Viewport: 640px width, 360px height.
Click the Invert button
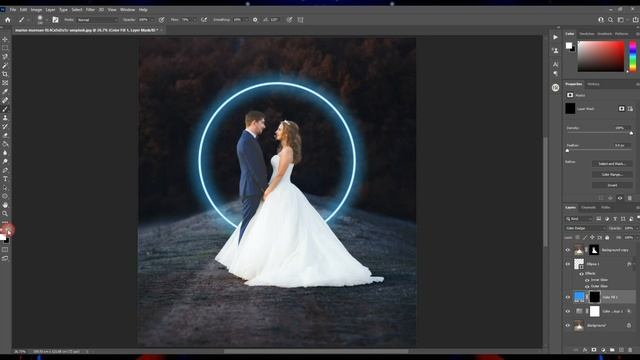(612, 185)
